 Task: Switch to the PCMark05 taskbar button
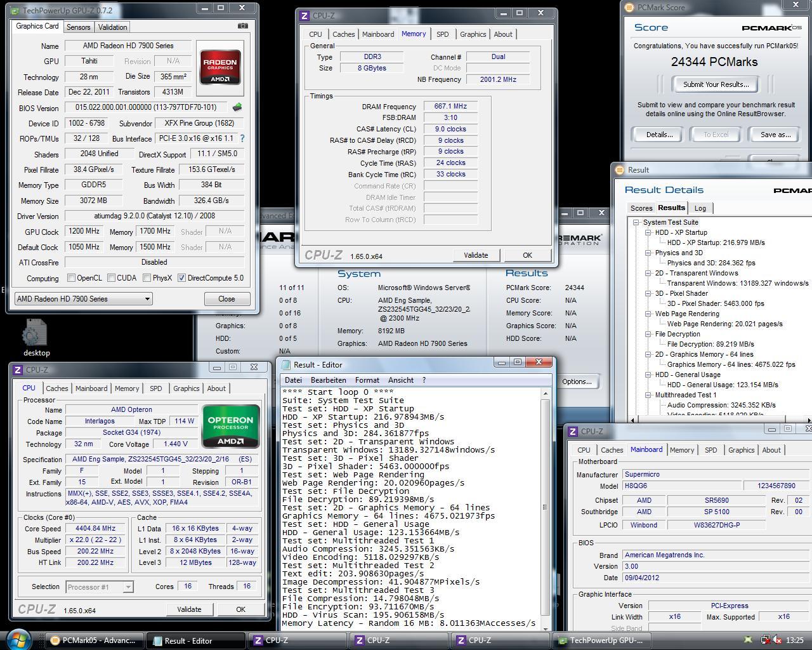point(94,640)
